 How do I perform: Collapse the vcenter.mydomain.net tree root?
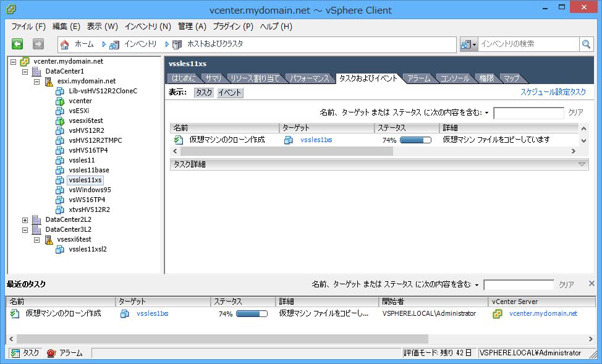[14, 62]
